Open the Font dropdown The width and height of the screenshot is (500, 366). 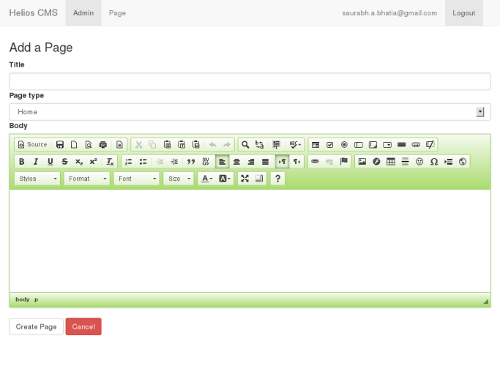tap(136, 179)
